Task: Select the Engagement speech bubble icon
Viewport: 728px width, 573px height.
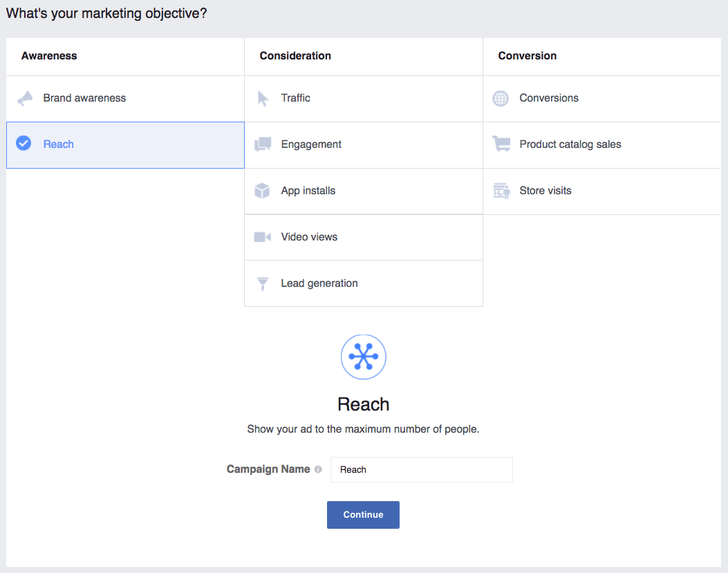Action: 263,144
